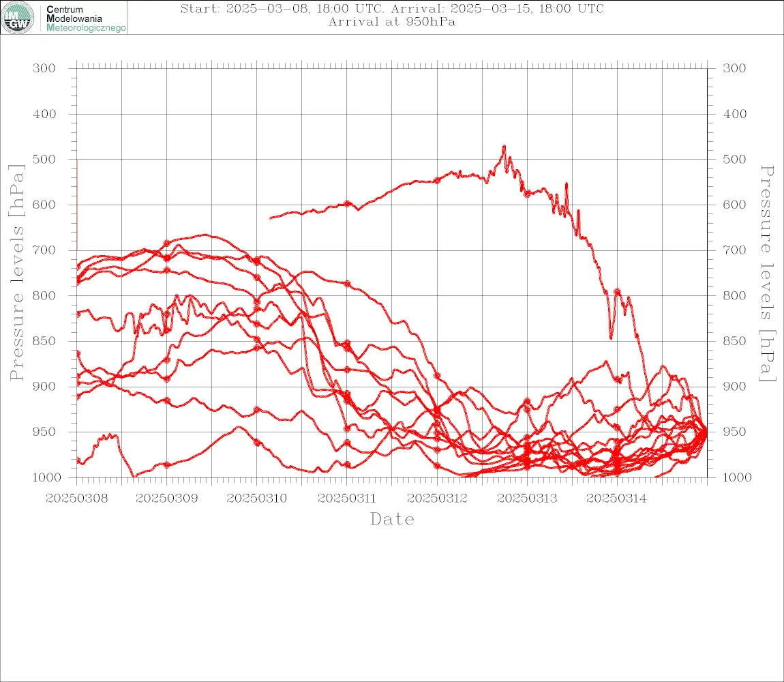Click the Start and Arrival title line
The width and height of the screenshot is (784, 682).
coord(392,8)
